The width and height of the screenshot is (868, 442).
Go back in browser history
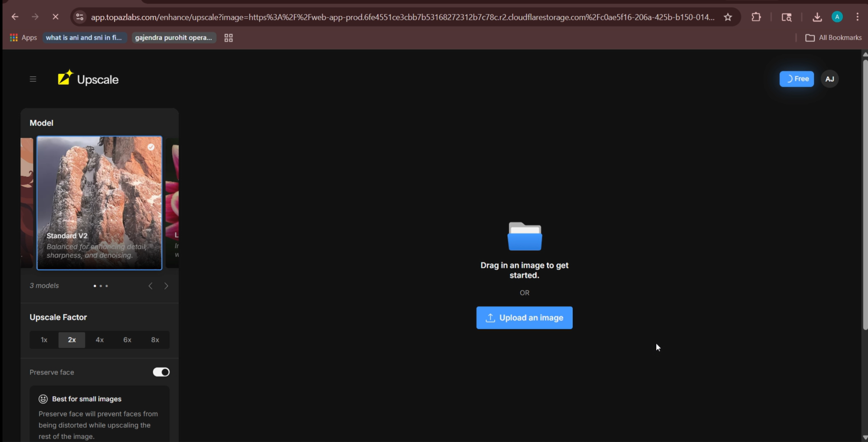(15, 17)
